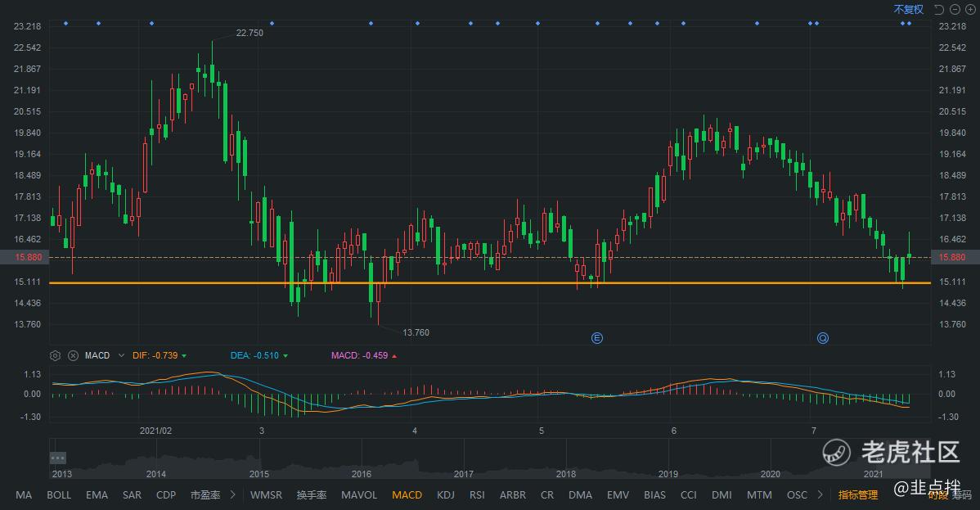Jump to 2020 on timeline navigator
980x510 pixels.
(770, 474)
